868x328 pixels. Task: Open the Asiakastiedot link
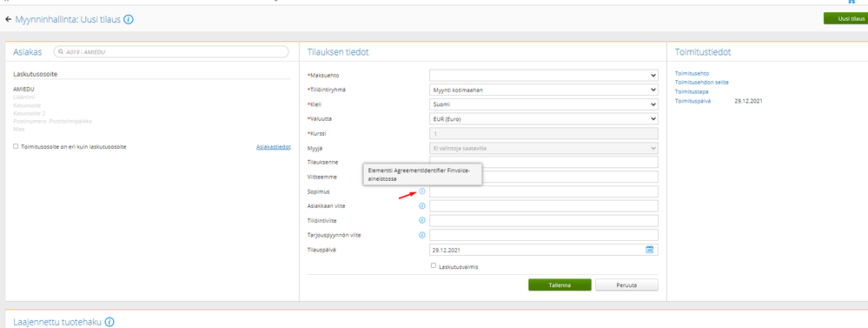pyautogui.click(x=274, y=147)
